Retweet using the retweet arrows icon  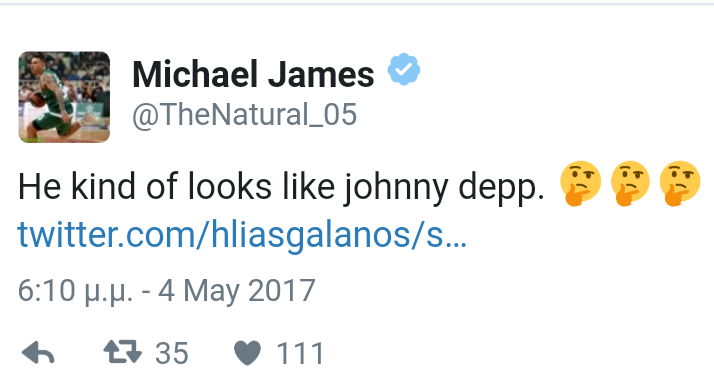(x=122, y=352)
